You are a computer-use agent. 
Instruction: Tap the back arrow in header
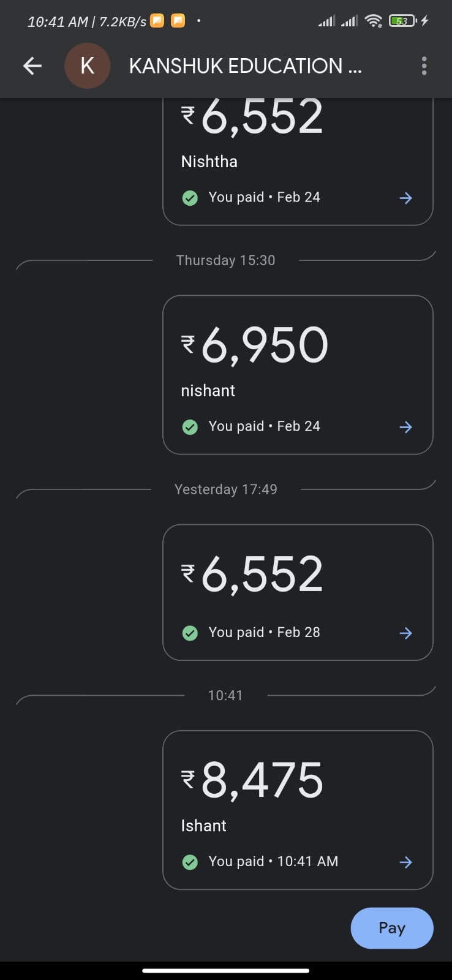point(32,66)
